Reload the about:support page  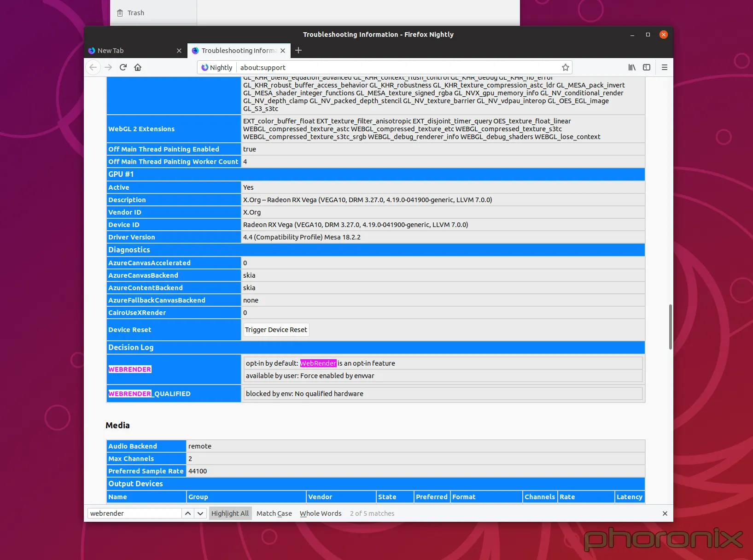[x=123, y=67]
